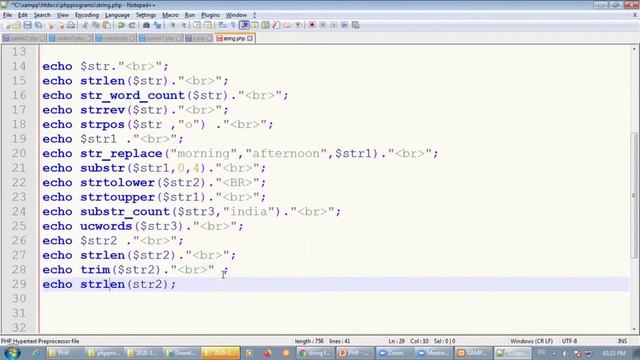Click 'length : 756' status bar entry
Screen dimensions: 640x360
[x=309, y=341]
